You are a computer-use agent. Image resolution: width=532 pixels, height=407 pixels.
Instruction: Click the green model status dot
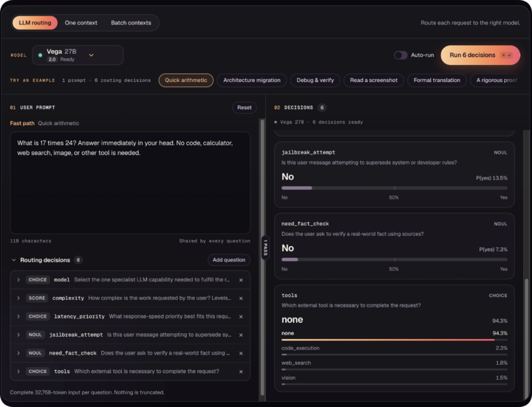(x=41, y=55)
